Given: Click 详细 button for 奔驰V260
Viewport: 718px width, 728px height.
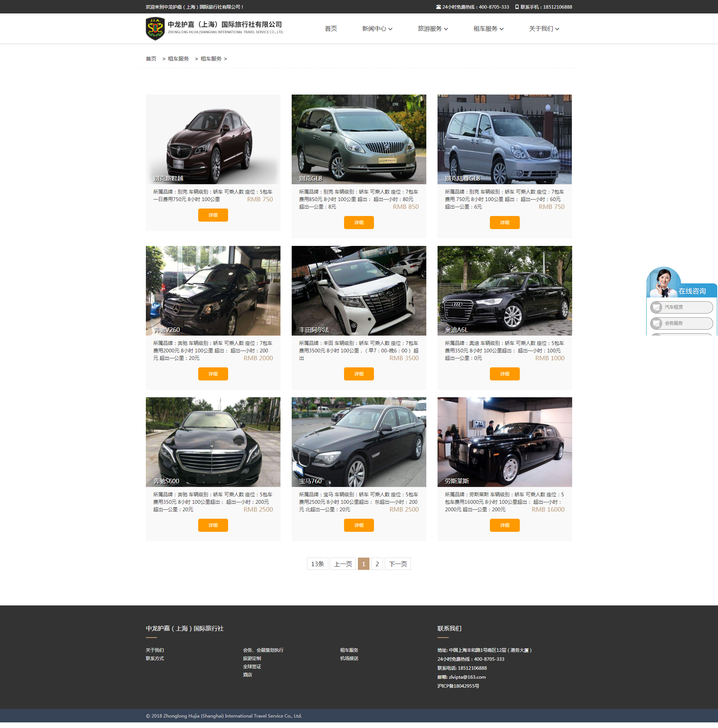Looking at the screenshot, I should pyautogui.click(x=213, y=374).
